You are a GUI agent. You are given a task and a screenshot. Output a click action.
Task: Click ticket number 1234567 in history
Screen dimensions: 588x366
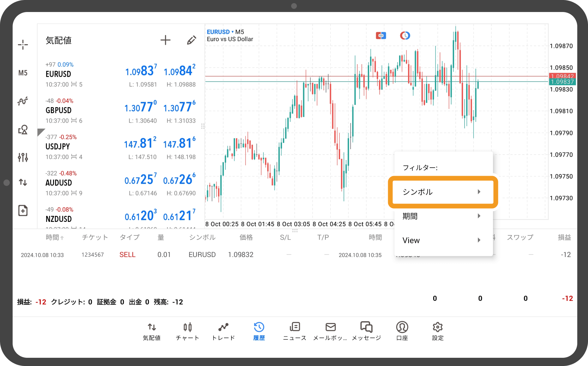tap(93, 255)
